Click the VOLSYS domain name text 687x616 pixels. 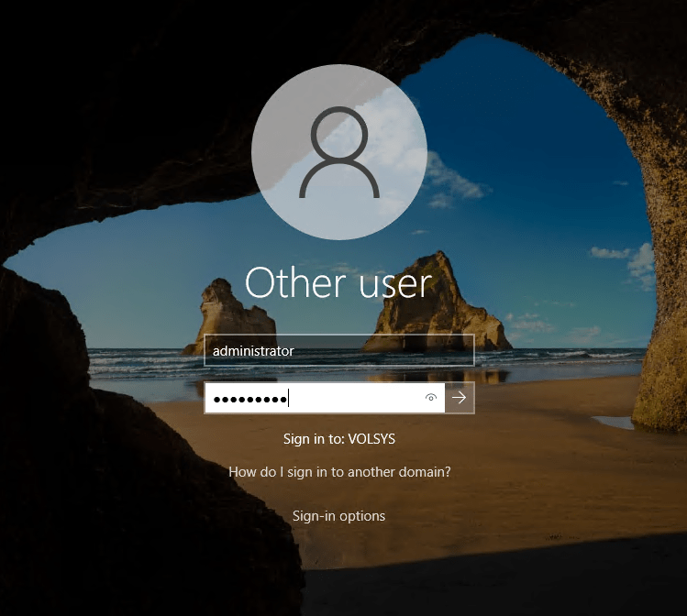371,439
